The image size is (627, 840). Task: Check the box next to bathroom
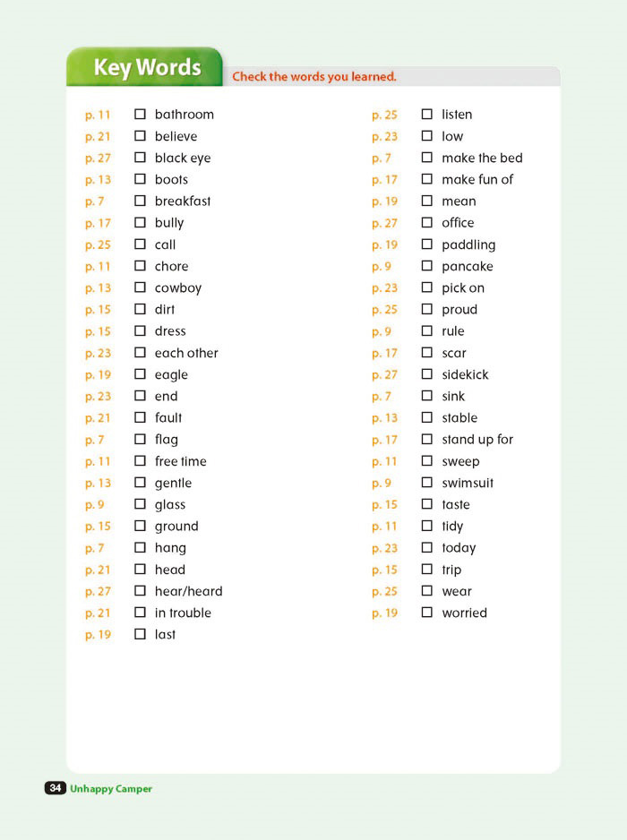[140, 114]
